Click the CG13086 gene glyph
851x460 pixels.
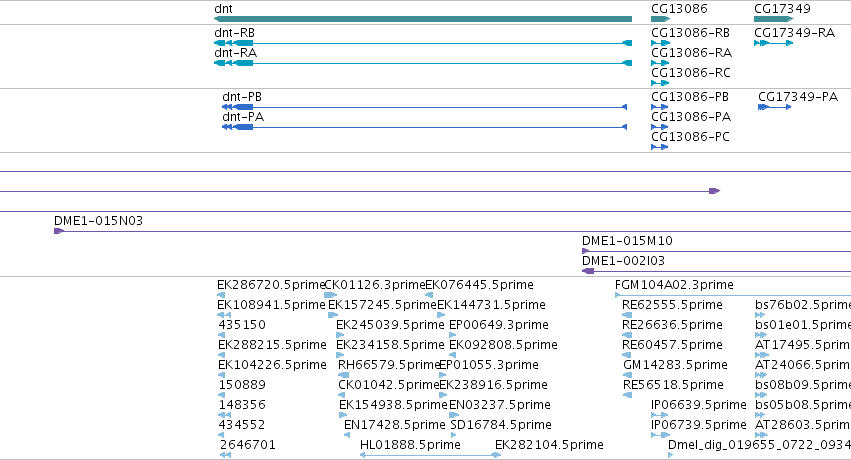(661, 19)
